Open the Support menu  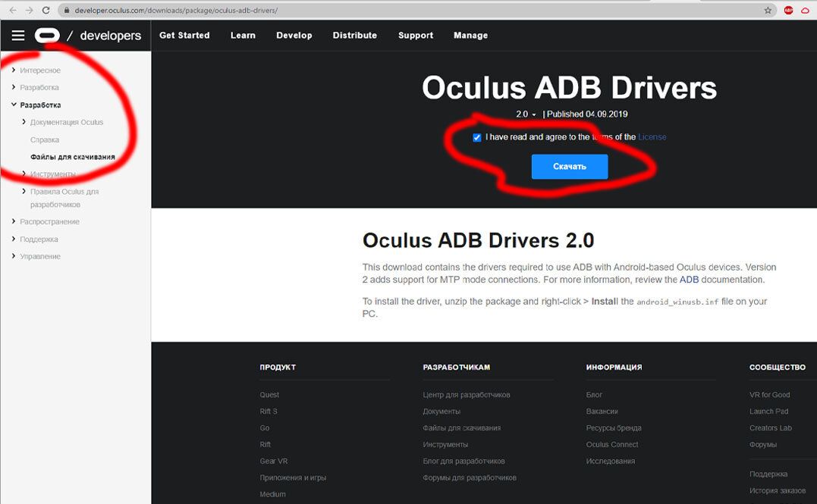[416, 36]
